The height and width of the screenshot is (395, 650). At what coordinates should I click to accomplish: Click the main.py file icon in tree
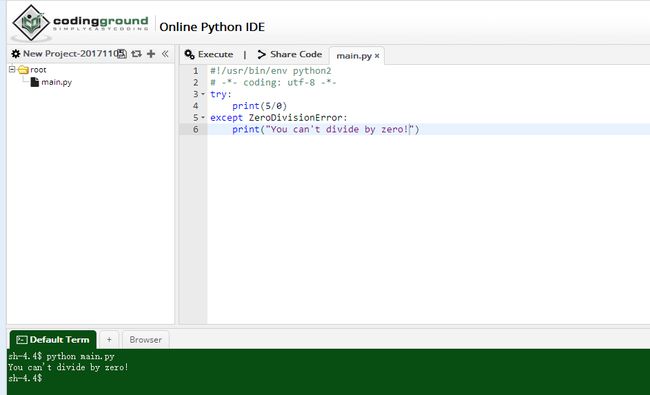tap(35, 82)
